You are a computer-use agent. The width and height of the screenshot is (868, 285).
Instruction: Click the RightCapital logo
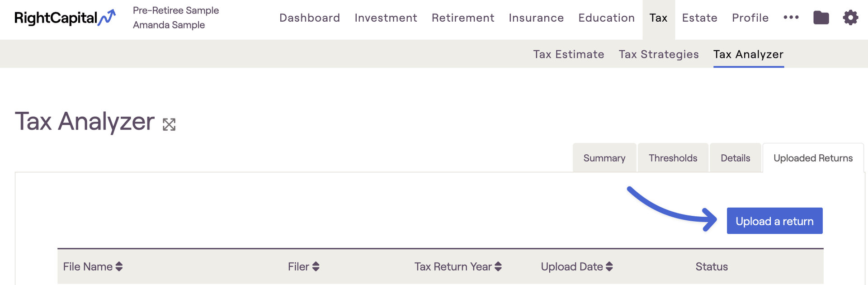click(65, 18)
